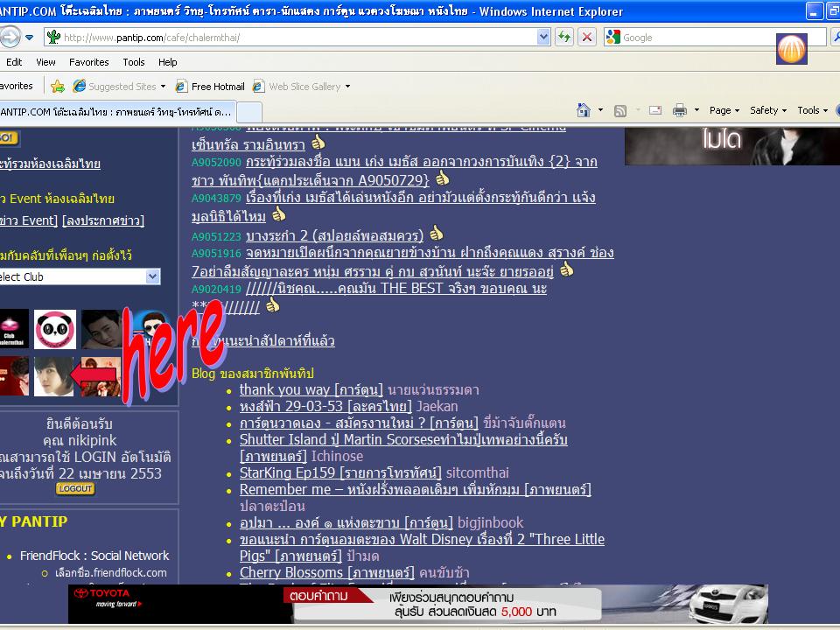Open thread A9052090 link
840x630 pixels.
point(395,171)
